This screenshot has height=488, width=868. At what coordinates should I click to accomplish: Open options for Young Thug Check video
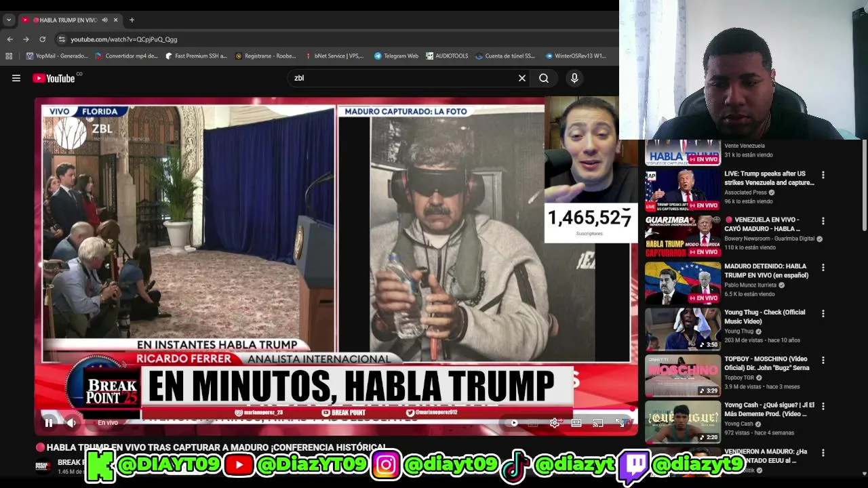[823, 314]
